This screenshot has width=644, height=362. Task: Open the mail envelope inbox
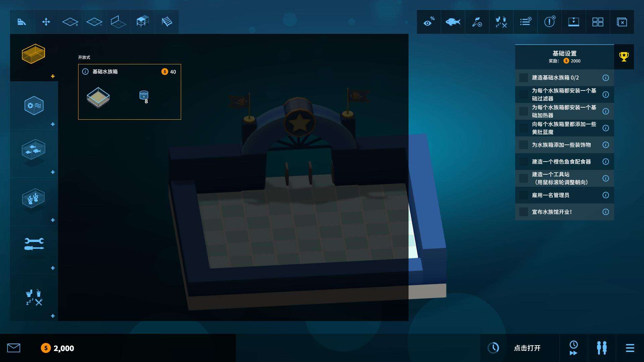click(x=14, y=348)
